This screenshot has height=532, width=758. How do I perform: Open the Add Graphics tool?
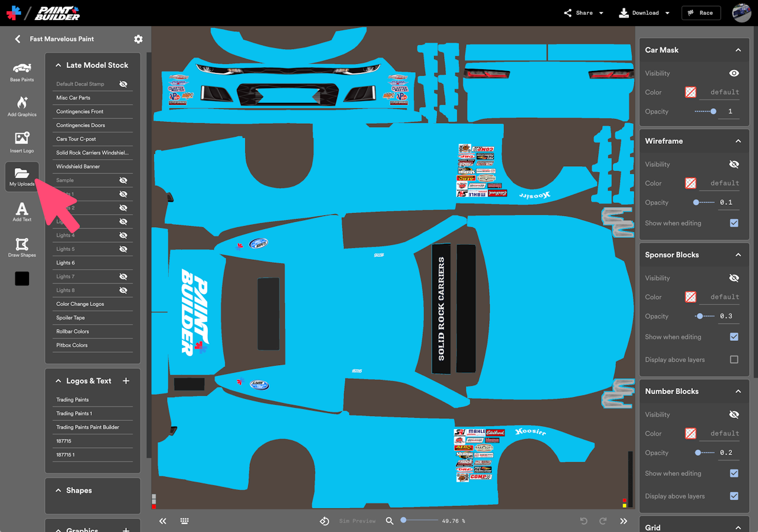tap(22, 107)
